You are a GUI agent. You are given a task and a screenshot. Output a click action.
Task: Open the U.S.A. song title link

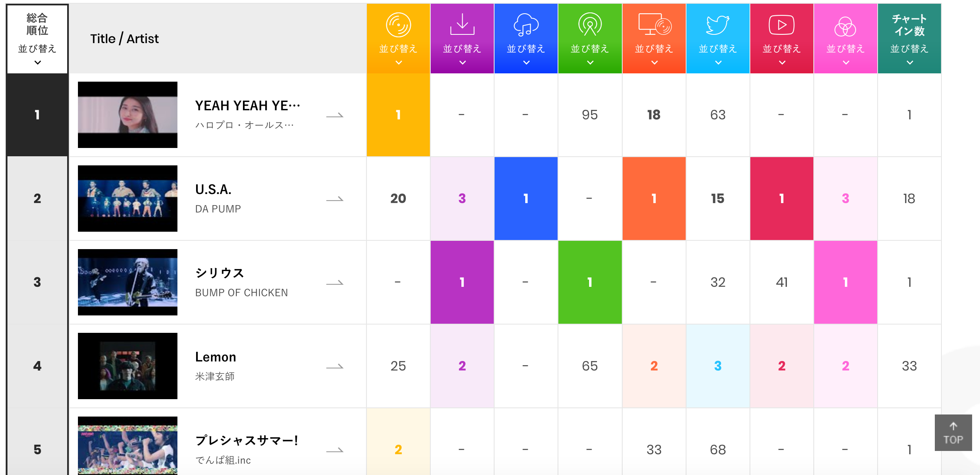(x=213, y=190)
